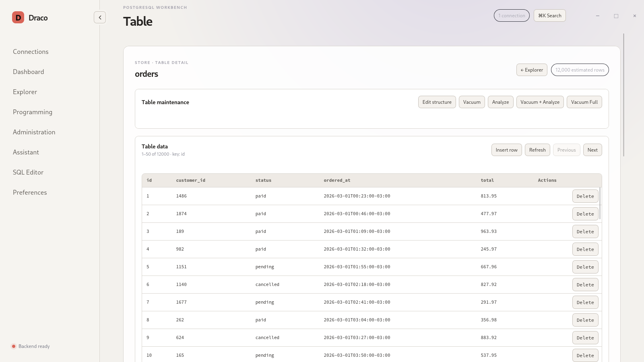Image resolution: width=644 pixels, height=362 pixels.
Task: Navigate to Administration
Action: [x=34, y=132]
